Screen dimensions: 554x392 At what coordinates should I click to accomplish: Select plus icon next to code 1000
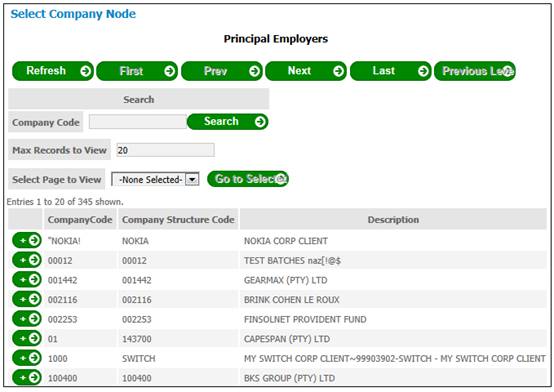tap(27, 358)
